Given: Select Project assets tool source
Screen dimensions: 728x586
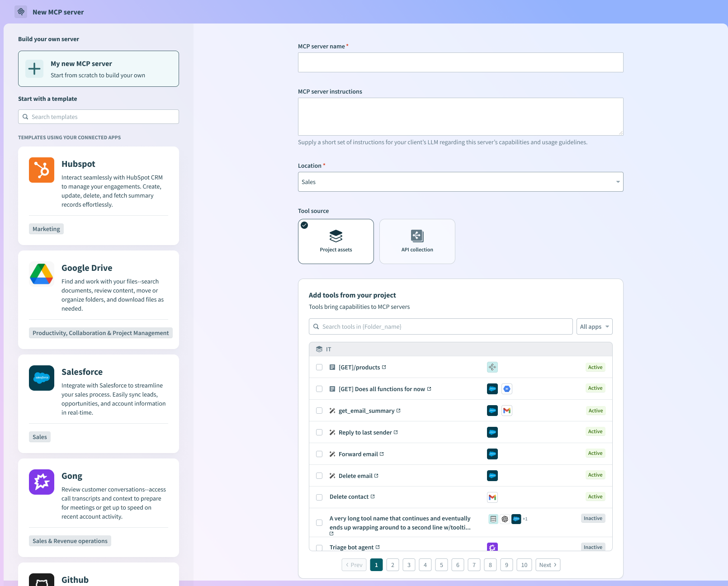Looking at the screenshot, I should tap(336, 241).
